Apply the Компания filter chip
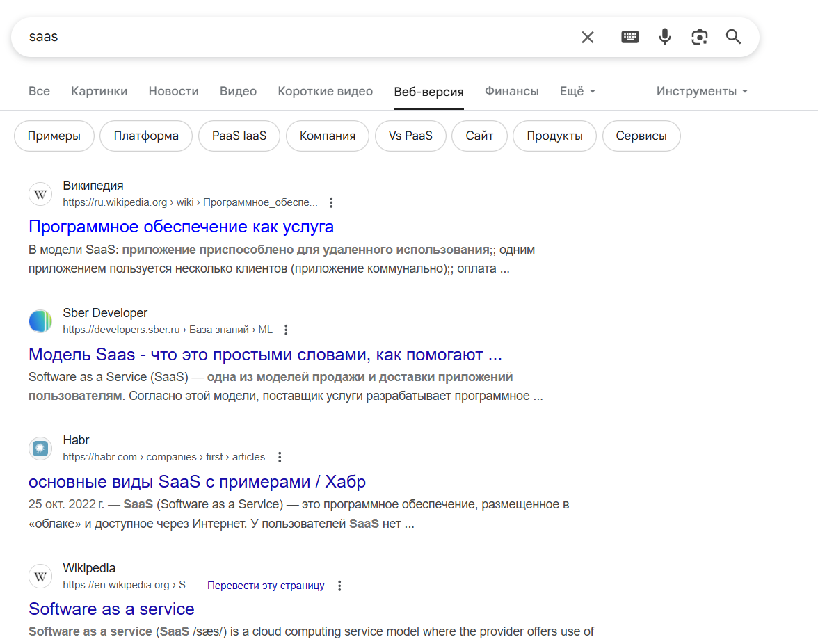 pyautogui.click(x=328, y=136)
